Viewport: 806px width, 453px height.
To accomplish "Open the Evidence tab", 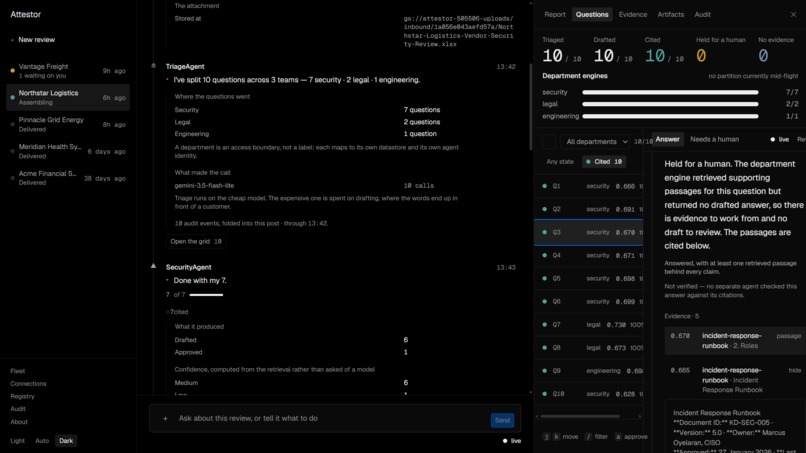I will coord(633,14).
